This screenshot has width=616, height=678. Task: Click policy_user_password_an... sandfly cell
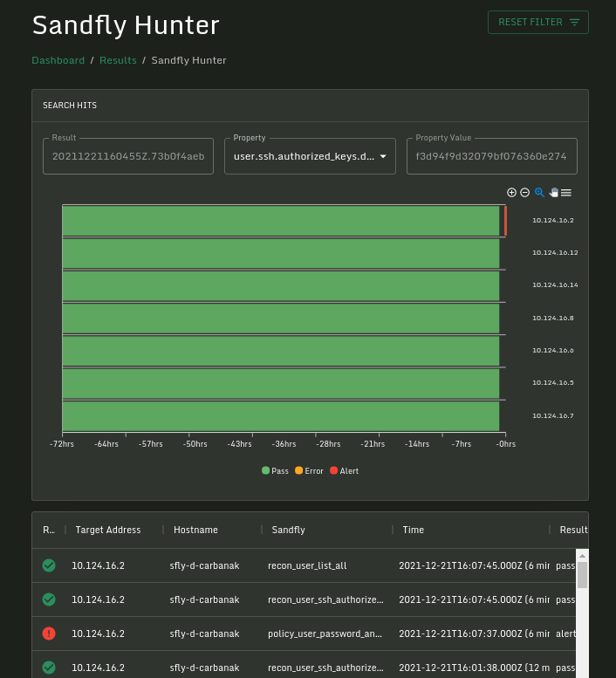click(325, 633)
